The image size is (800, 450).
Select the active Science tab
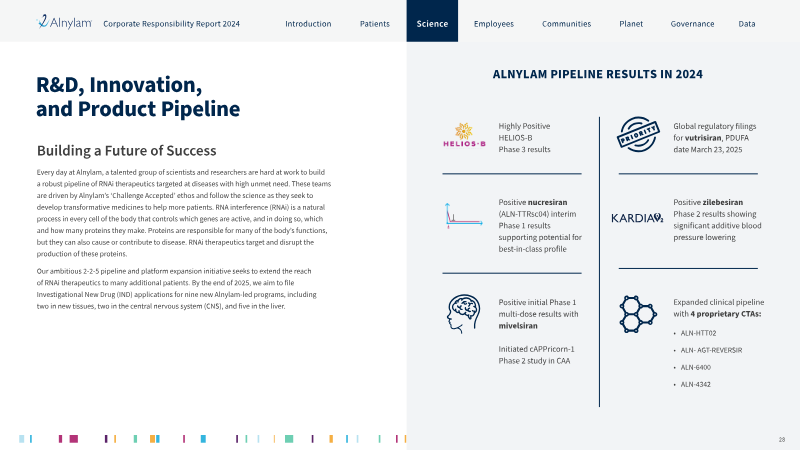point(432,21)
